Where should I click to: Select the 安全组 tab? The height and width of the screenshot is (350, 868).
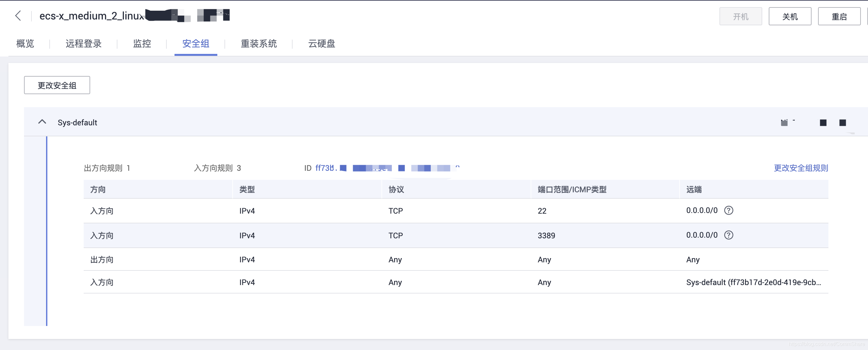[196, 44]
